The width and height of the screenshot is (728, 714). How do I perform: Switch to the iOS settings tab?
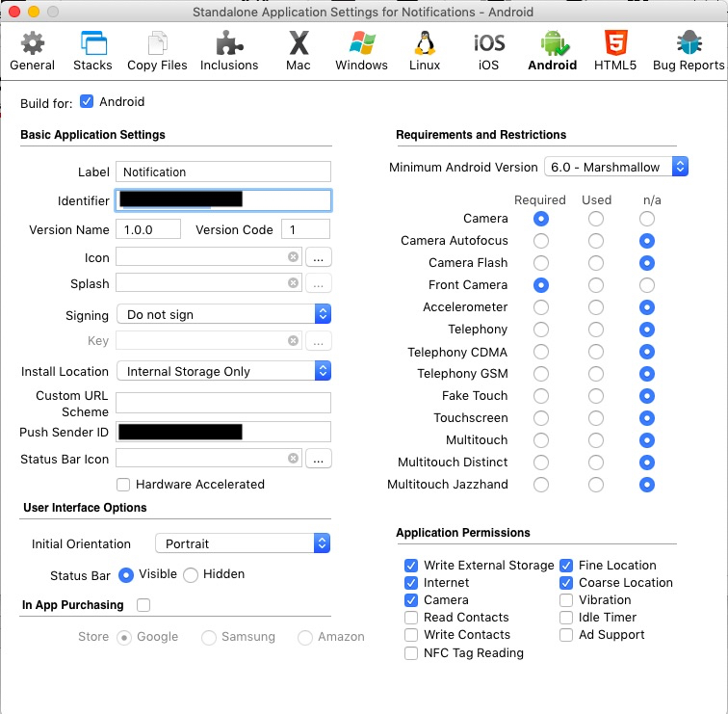489,50
